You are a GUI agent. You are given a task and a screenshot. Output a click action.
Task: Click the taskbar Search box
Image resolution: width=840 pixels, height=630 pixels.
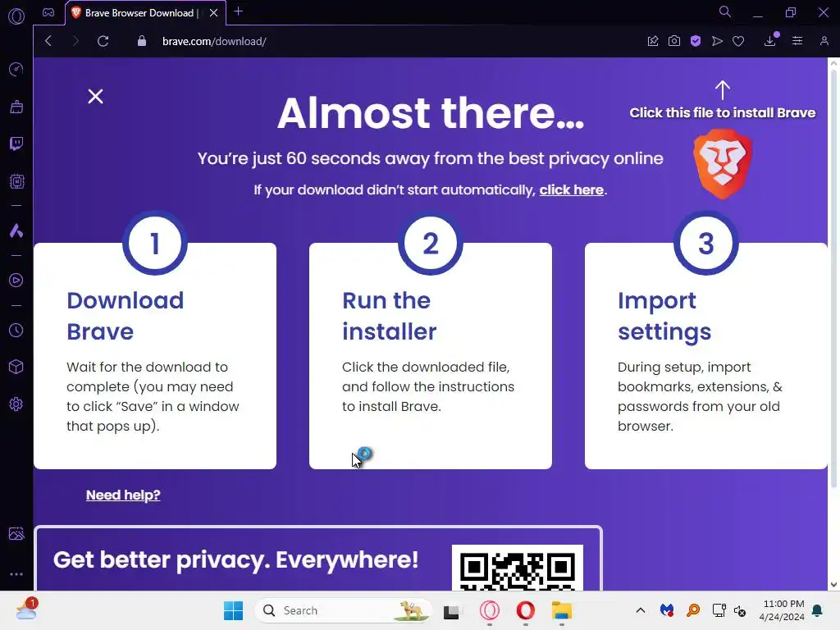(343, 610)
